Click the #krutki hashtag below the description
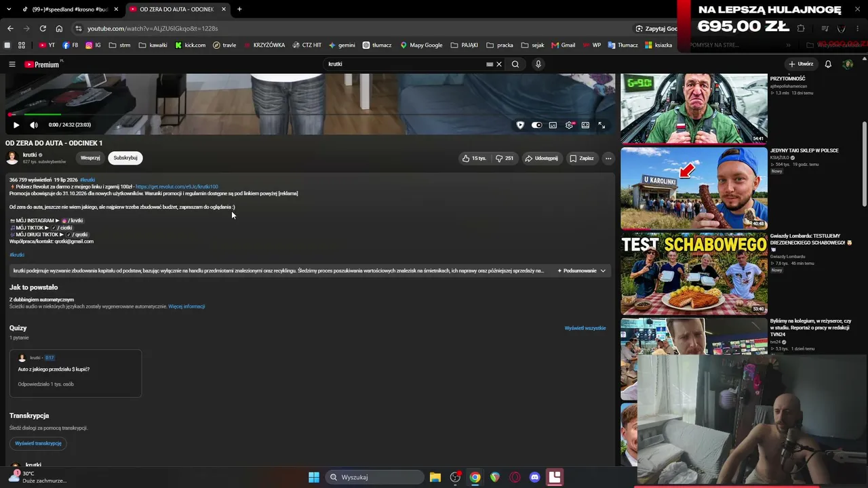The height and width of the screenshot is (488, 868). coord(17,255)
